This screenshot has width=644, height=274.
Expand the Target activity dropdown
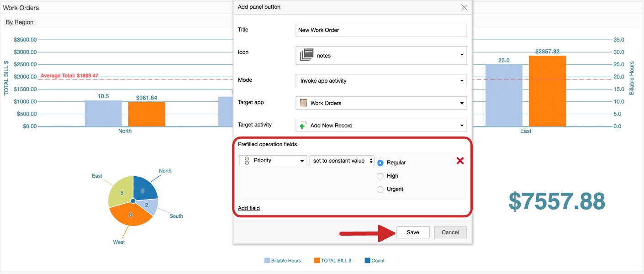[x=381, y=125]
